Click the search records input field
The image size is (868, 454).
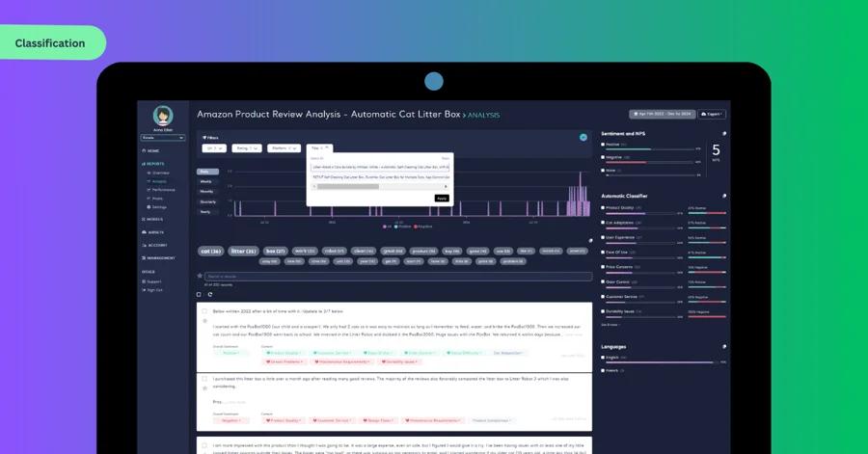coord(398,276)
